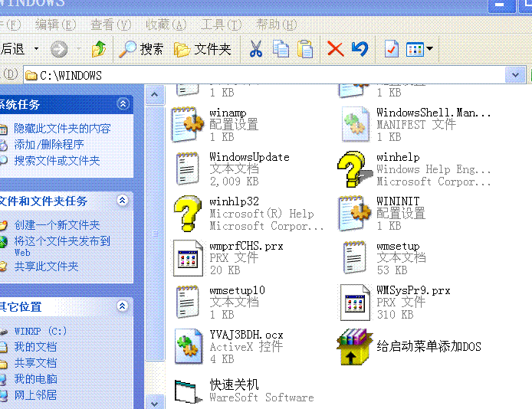This screenshot has height=409, width=532.
Task: Open the back button history dropdown arrow
Action: (36, 49)
